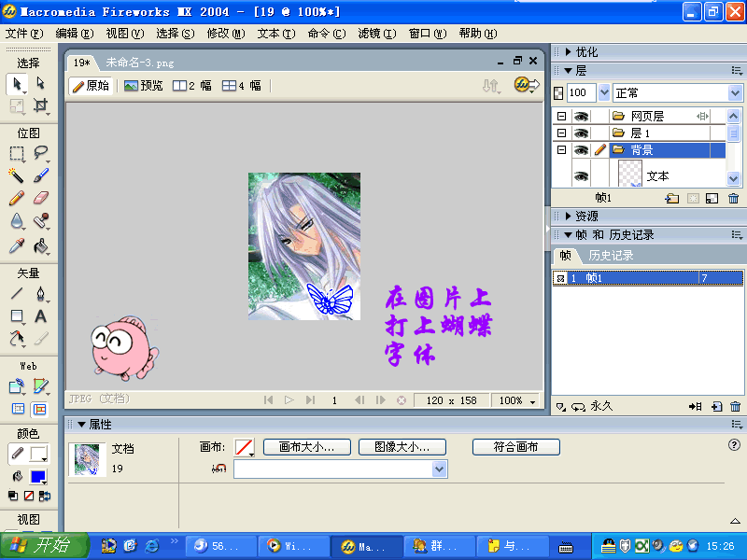Pick the Text tool
This screenshot has width=747, height=560.
tap(41, 316)
